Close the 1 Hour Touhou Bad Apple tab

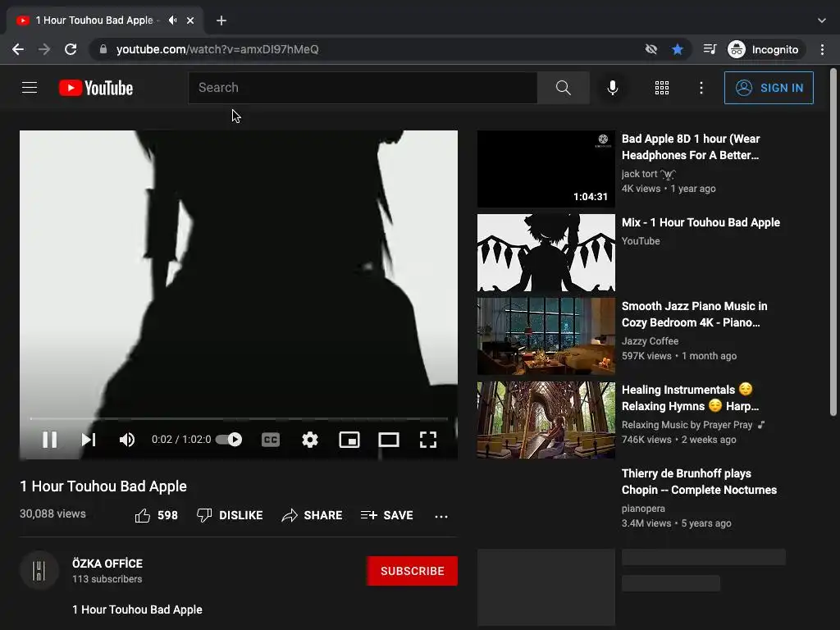coord(190,21)
